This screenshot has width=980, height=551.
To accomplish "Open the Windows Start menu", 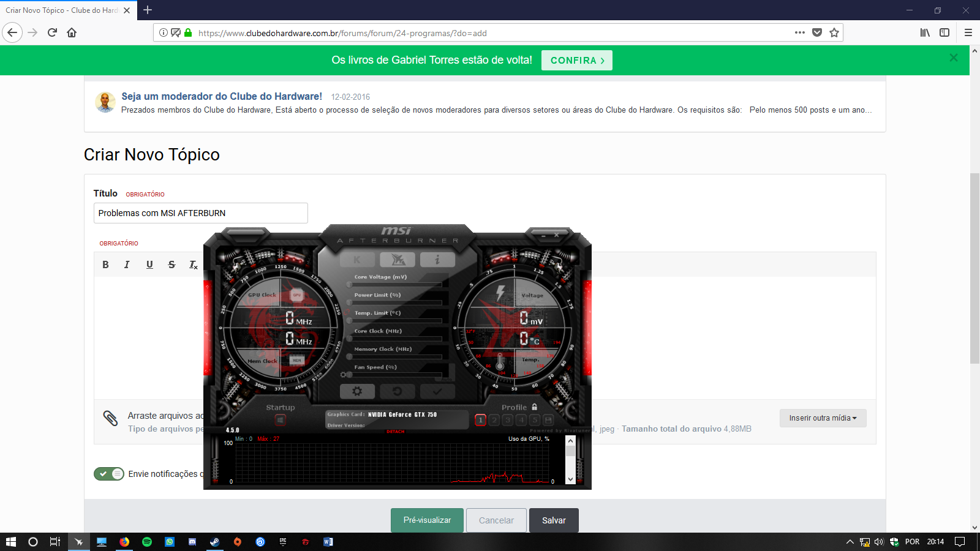I will 10,542.
